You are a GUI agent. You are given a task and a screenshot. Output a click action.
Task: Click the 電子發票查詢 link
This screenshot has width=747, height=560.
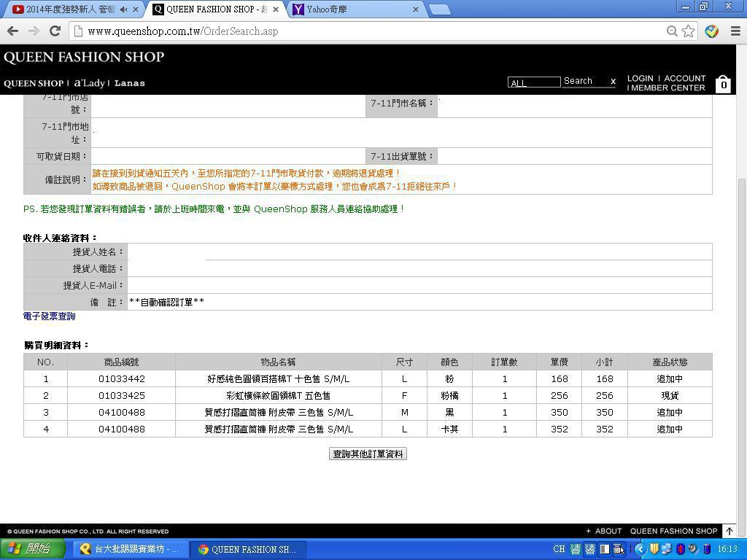point(49,316)
